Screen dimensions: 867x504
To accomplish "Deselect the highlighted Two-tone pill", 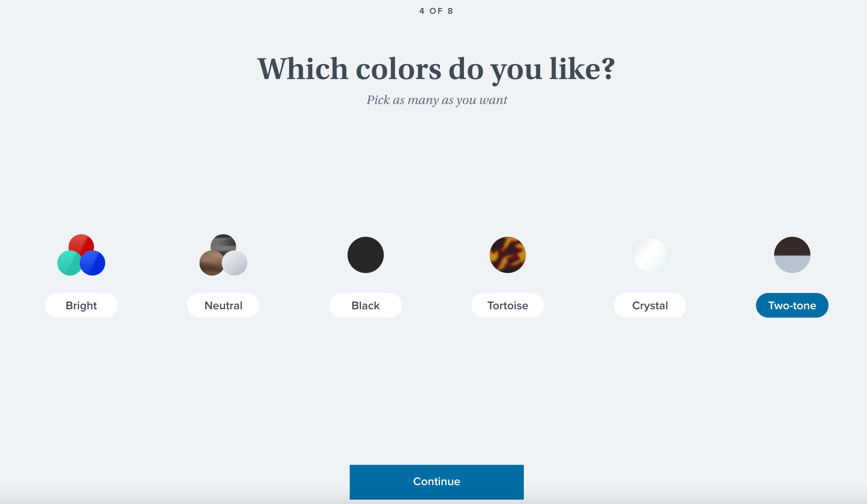I will pyautogui.click(x=792, y=305).
